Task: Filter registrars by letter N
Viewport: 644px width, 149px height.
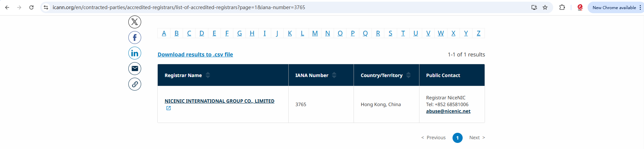Action: point(328,33)
